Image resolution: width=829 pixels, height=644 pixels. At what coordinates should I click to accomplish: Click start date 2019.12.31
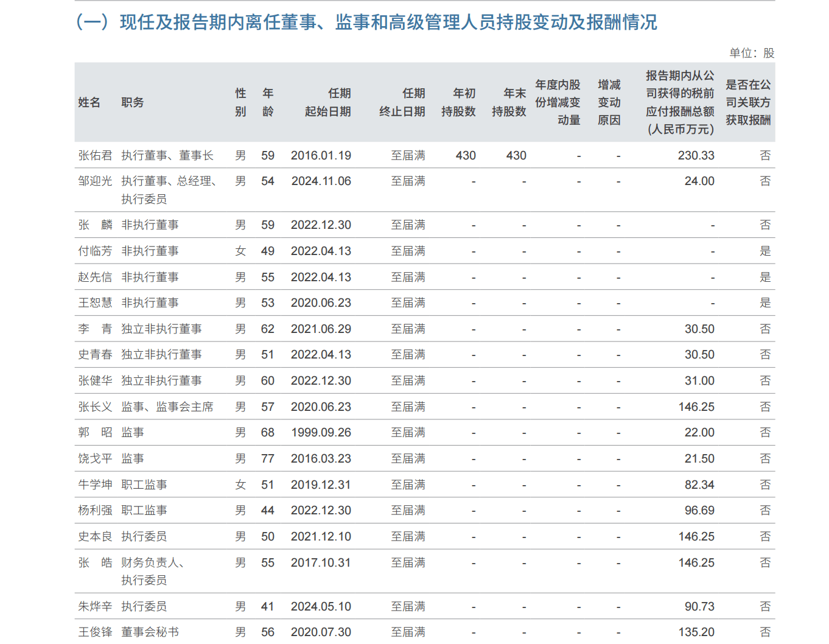point(321,485)
